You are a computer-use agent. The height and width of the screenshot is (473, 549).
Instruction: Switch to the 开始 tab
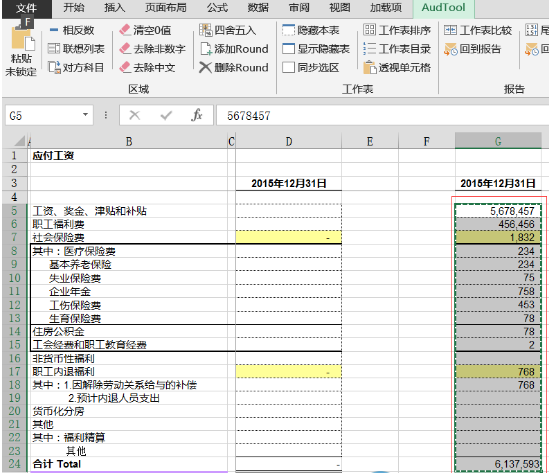74,8
